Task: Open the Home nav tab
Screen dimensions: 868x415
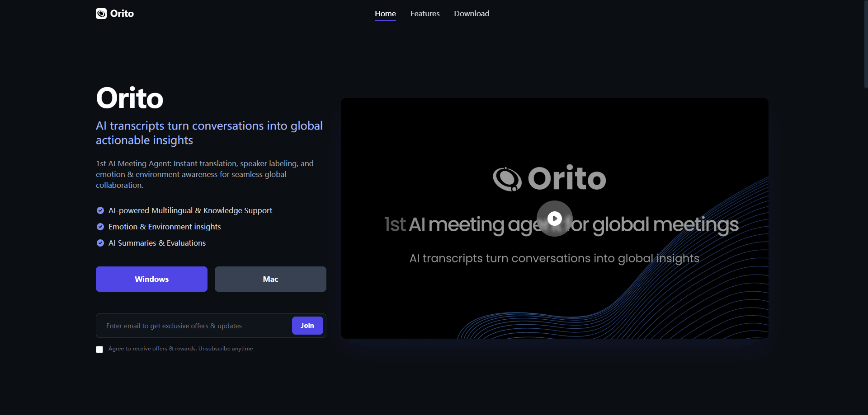Action: (385, 14)
